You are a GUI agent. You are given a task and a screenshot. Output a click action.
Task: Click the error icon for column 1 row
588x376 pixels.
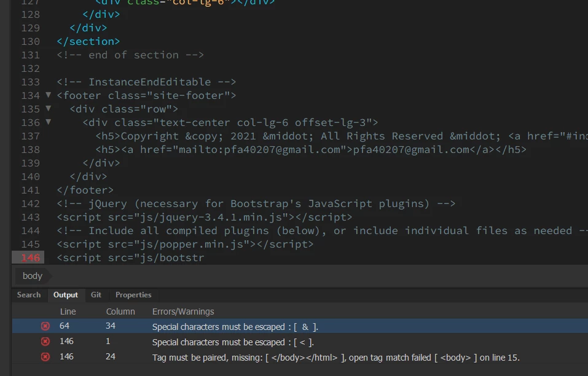point(45,342)
